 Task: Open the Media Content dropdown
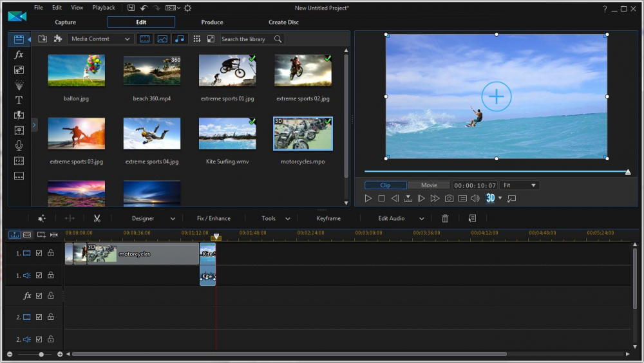(100, 39)
